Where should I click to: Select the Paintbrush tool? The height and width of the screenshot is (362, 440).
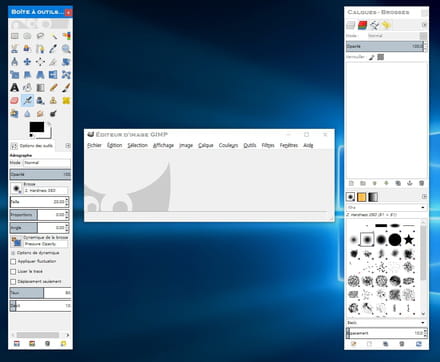pos(66,87)
